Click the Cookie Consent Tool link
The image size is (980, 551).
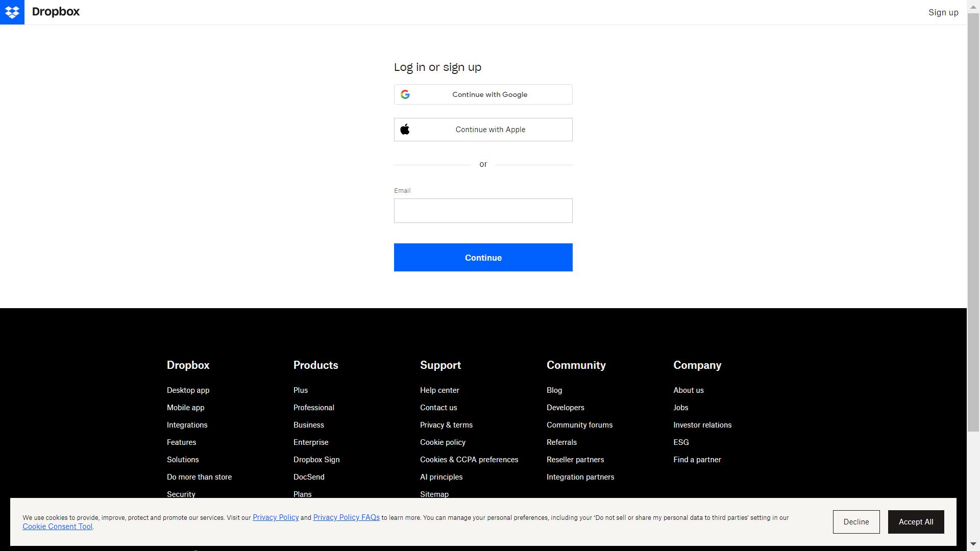tap(57, 527)
